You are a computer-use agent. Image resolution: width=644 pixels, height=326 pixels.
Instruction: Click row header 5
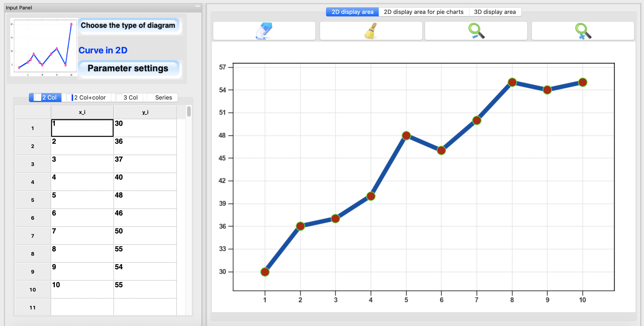pos(33,200)
